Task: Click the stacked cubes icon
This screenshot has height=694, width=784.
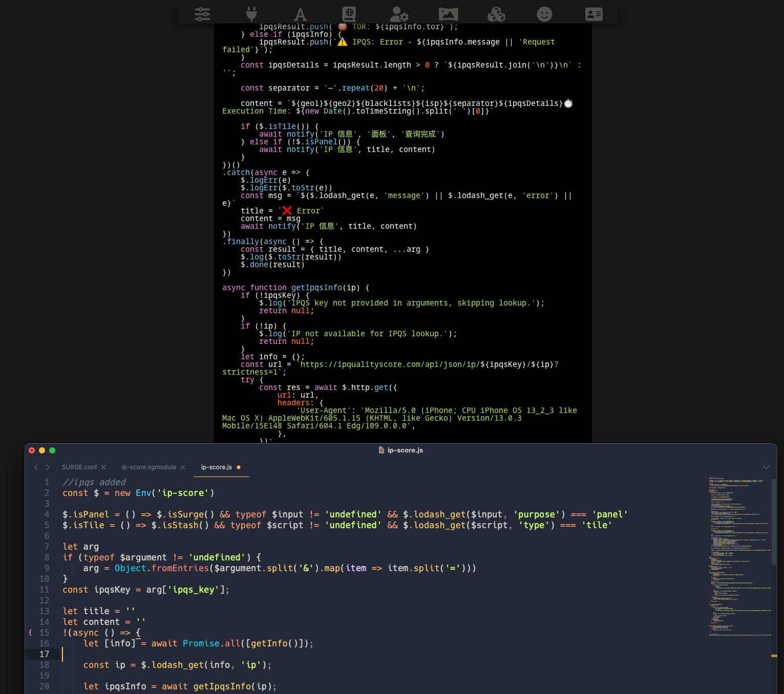Action: pos(496,14)
